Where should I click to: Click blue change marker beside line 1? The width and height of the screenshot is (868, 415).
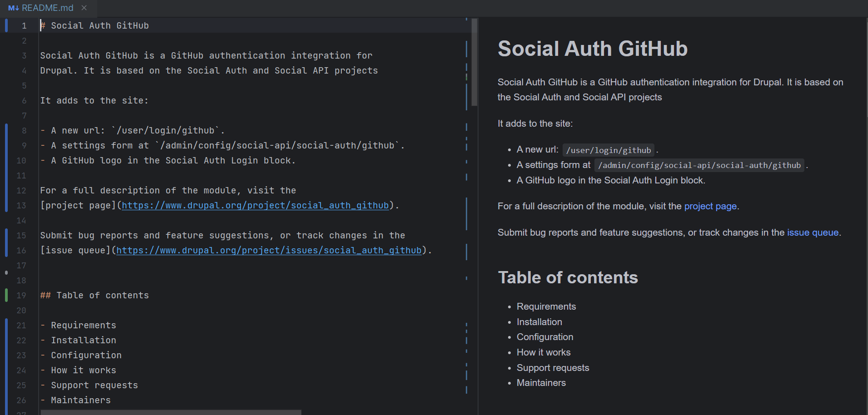point(6,25)
